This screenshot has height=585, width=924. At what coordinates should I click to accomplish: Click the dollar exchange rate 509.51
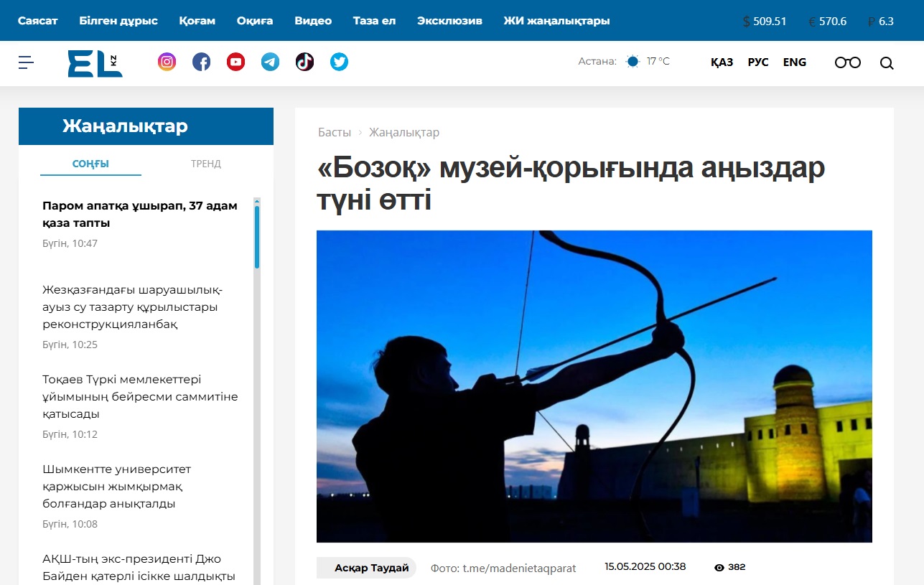coord(765,22)
